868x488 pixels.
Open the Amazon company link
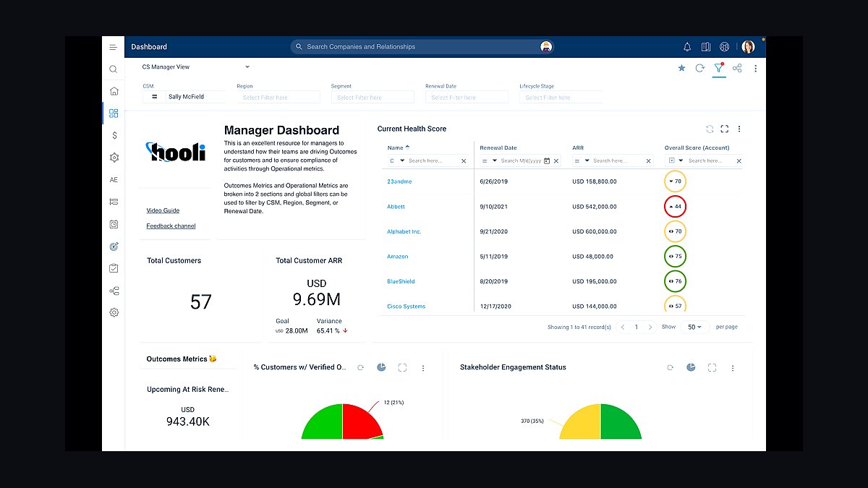click(x=398, y=257)
